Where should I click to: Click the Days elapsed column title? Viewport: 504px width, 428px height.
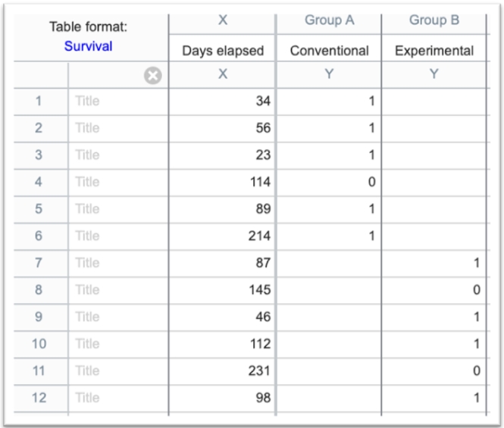click(223, 52)
